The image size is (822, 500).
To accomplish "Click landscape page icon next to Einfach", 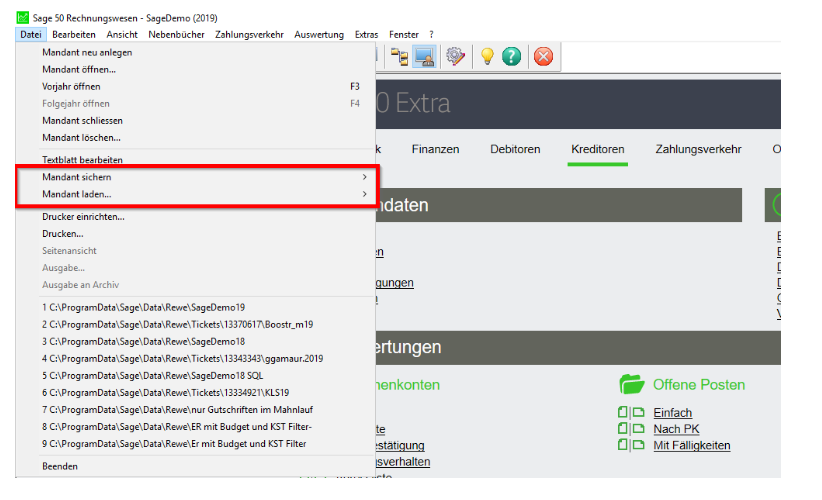I will (x=639, y=412).
